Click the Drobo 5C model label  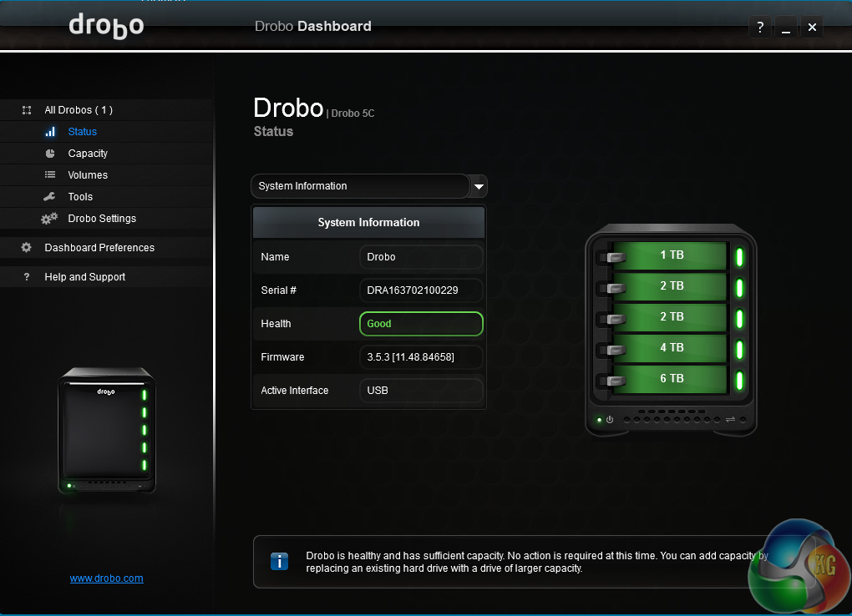click(352, 113)
